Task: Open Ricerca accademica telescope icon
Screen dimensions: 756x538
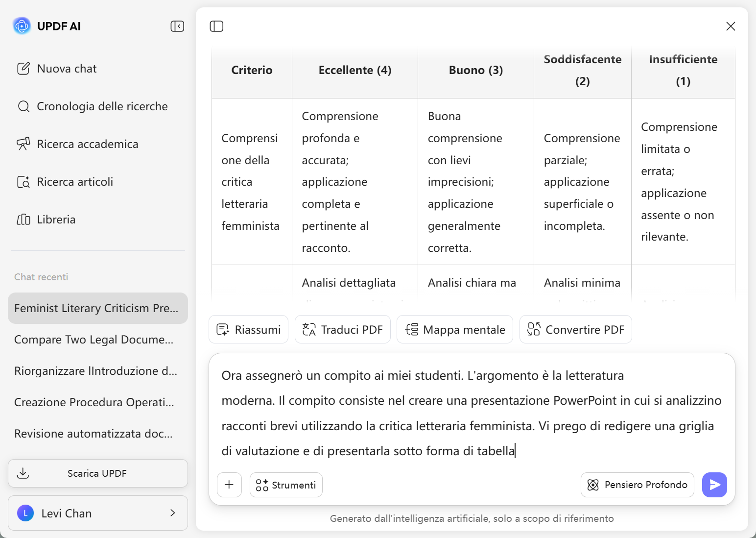Action: [x=24, y=144]
